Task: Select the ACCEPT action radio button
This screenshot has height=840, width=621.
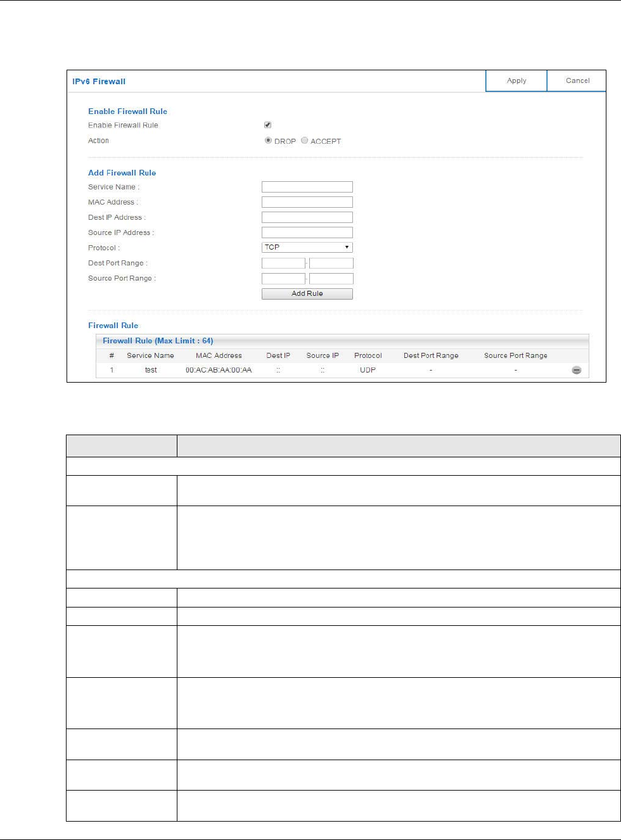Action: (304, 141)
